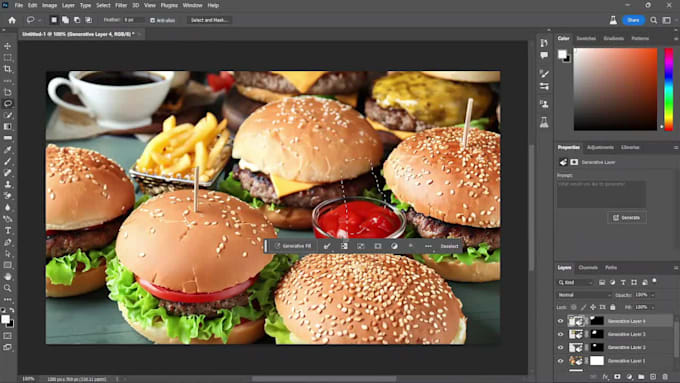
Task: Click the delete layer trash icon
Action: pos(665,376)
